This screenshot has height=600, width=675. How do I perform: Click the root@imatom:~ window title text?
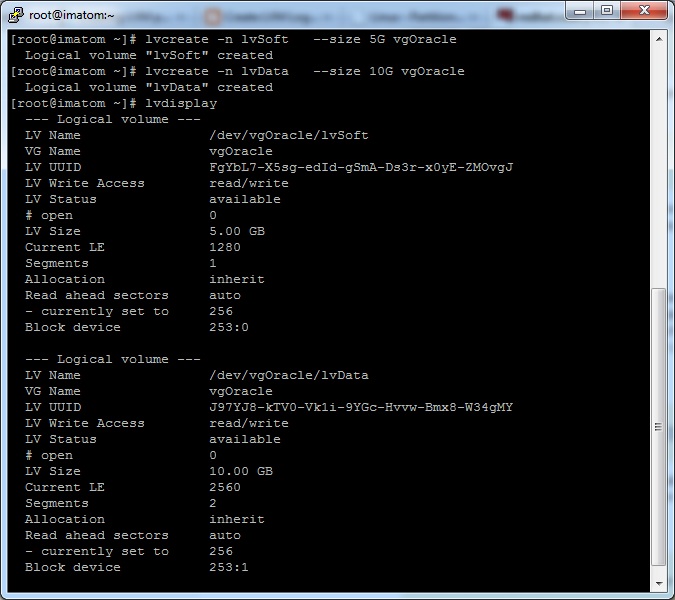click(71, 15)
